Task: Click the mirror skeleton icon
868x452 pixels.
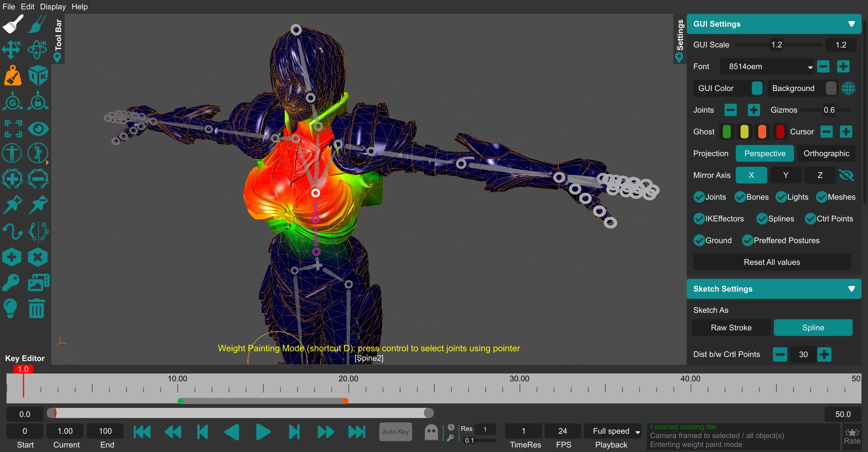Action: point(38,231)
